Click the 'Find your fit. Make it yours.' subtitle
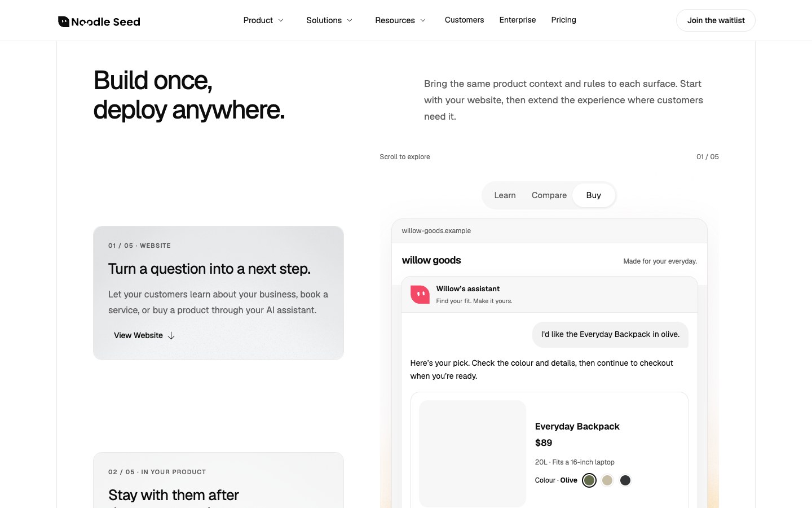 (x=474, y=301)
